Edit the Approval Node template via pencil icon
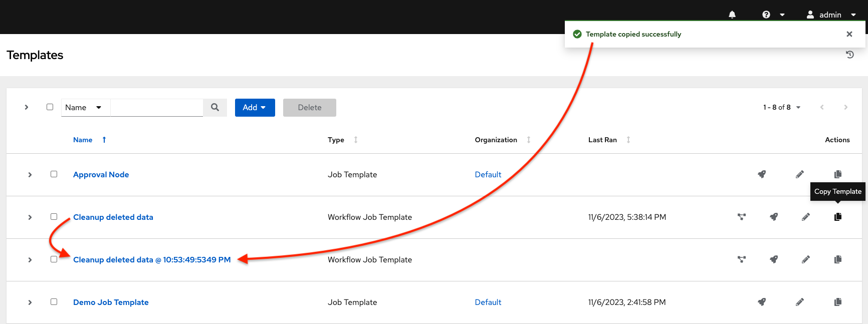868x324 pixels. pyautogui.click(x=800, y=174)
